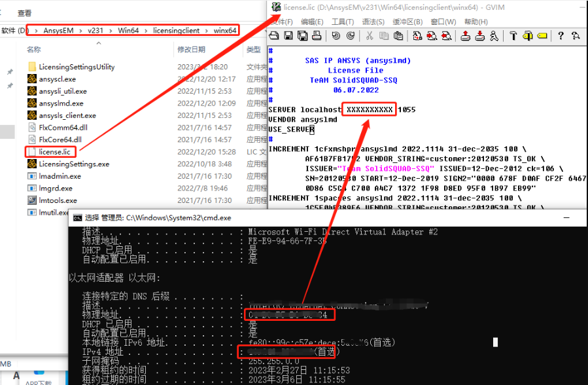Expand the chevron before v231 in address bar
Screen dimensions: 588x385
tap(80, 31)
